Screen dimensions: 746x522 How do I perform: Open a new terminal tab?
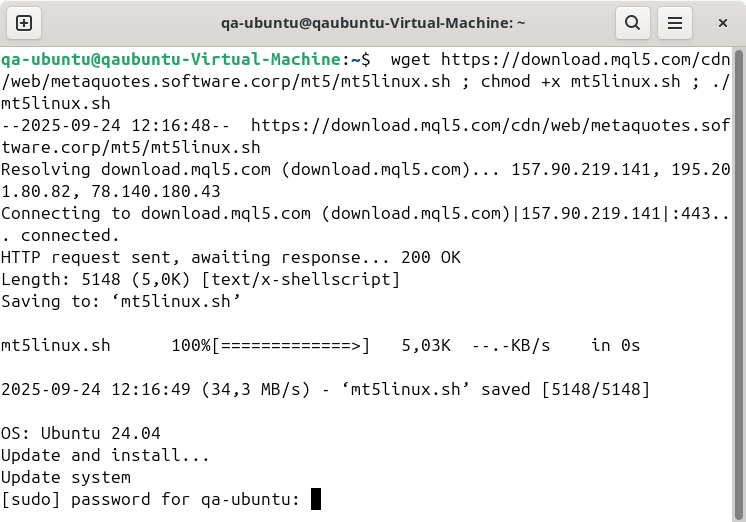24,22
